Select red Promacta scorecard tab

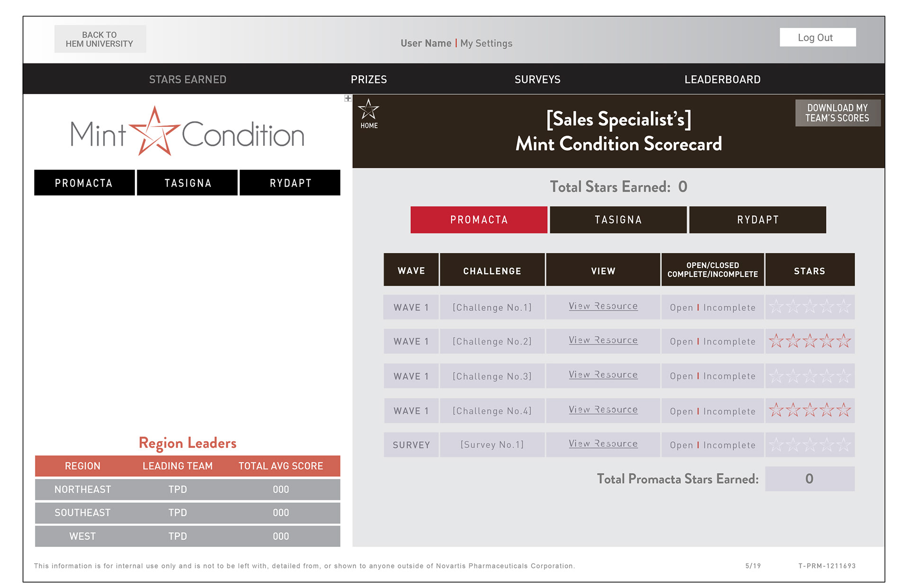pos(479,220)
